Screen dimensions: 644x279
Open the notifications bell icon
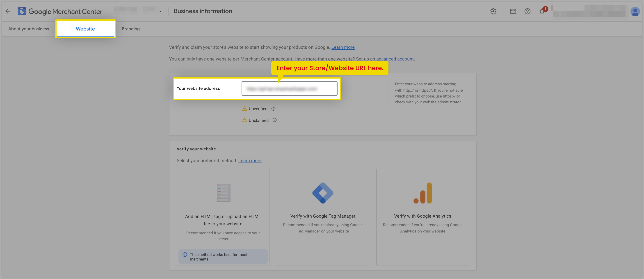542,11
